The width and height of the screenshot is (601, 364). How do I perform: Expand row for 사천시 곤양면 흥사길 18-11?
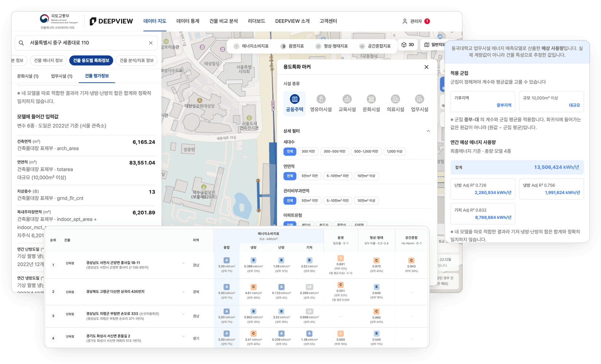point(183,263)
